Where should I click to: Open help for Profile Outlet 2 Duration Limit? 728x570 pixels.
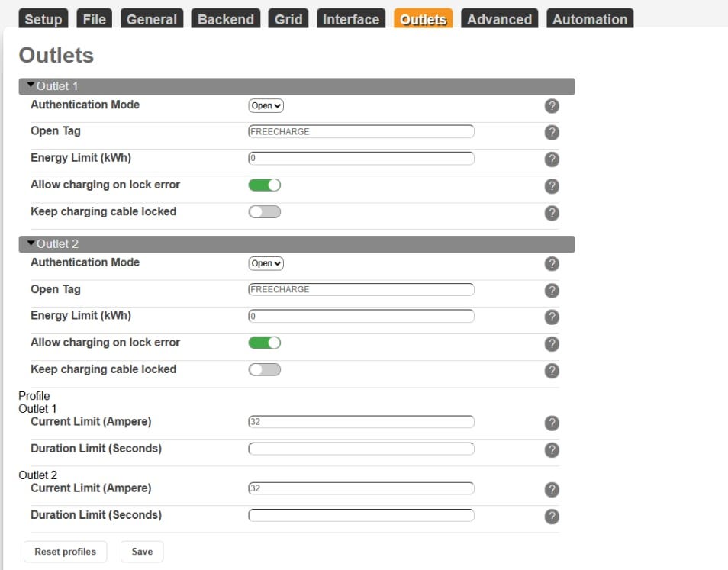[552, 516]
